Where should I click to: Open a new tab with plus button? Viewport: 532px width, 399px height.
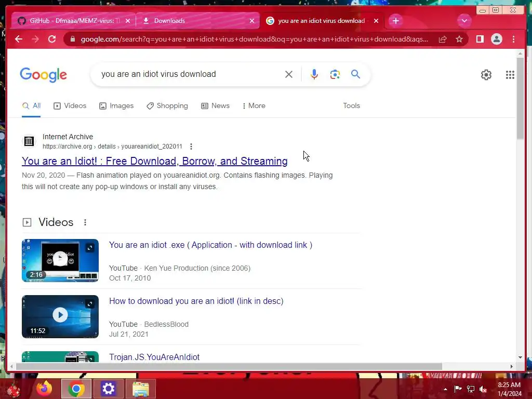[x=395, y=21]
